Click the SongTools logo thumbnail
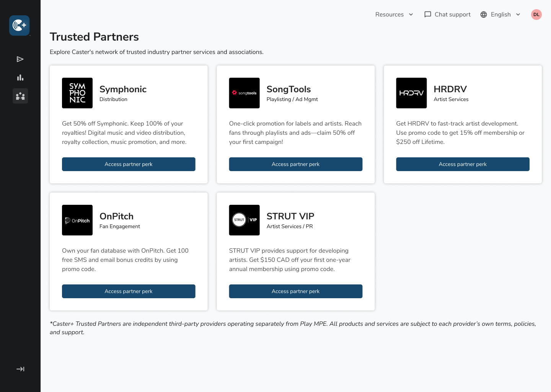The image size is (551, 392). click(x=245, y=93)
